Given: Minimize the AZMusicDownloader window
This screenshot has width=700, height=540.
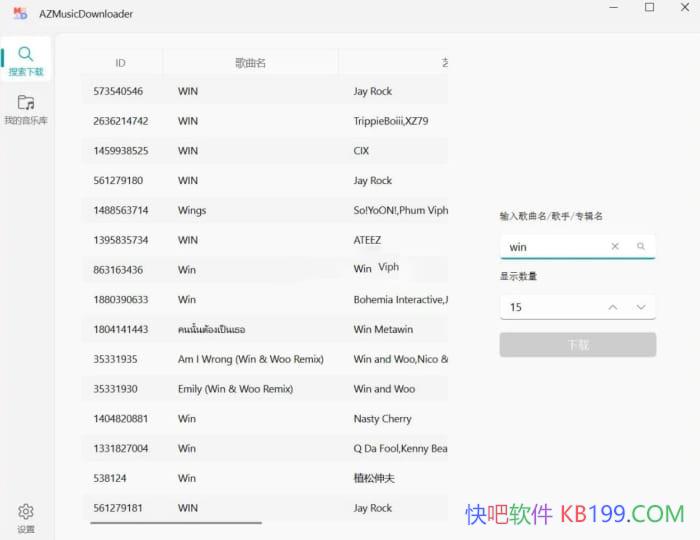Looking at the screenshot, I should [x=614, y=7].
